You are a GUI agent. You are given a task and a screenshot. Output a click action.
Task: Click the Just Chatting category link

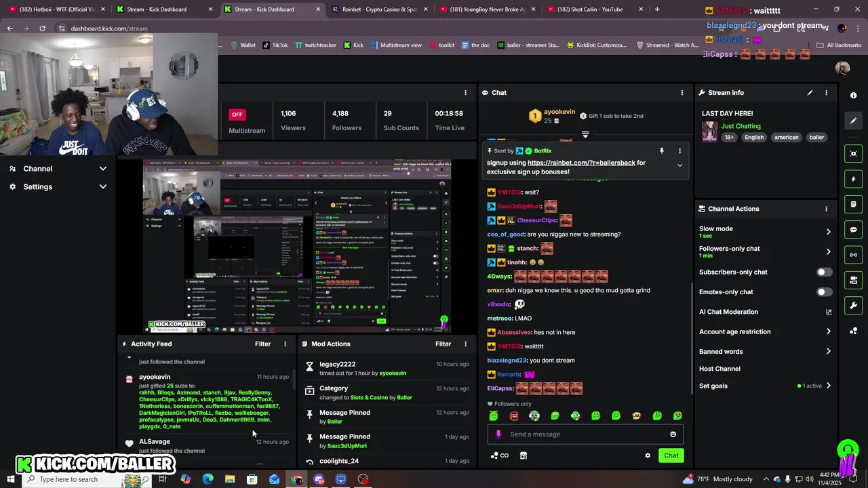tap(741, 126)
